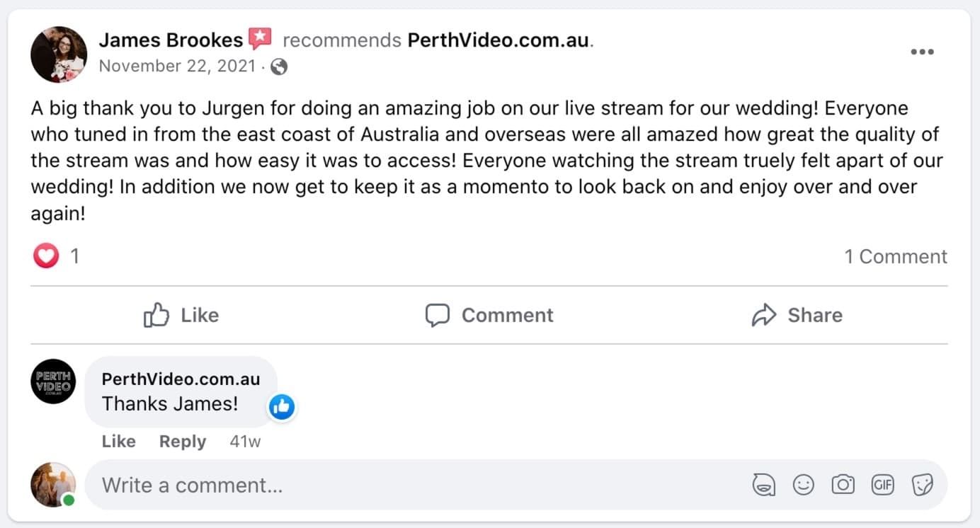Image resolution: width=980 pixels, height=528 pixels.
Task: Like the 'Thanks James!' comment
Action: (x=118, y=442)
